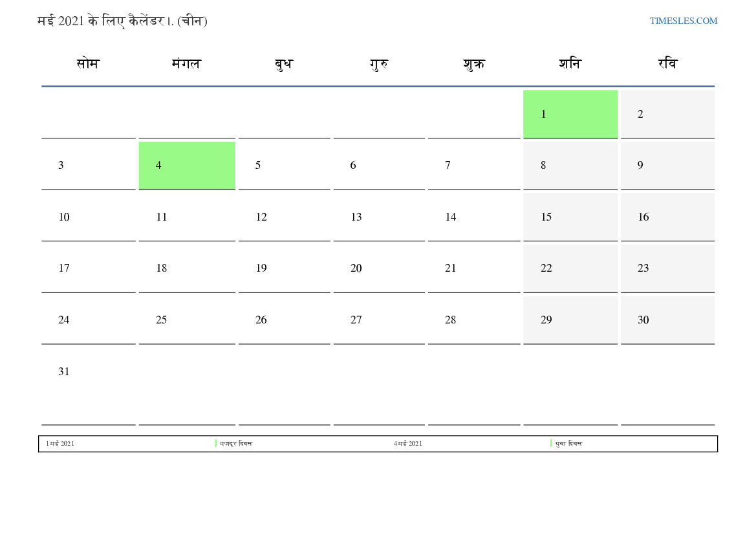This screenshot has width=756, height=535.
Task: Click the '1 मई 2021' legend date
Action: point(60,444)
